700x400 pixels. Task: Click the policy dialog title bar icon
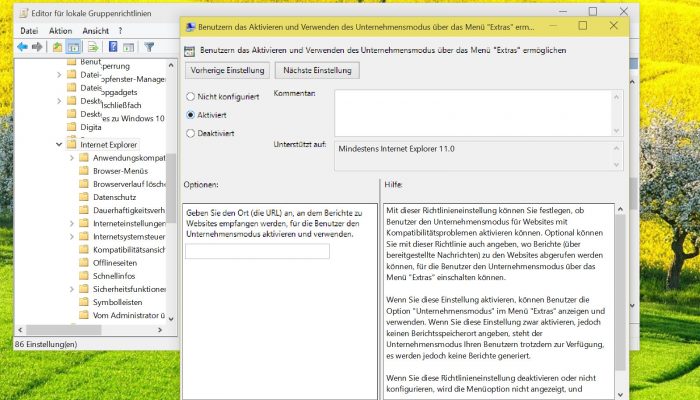point(190,27)
